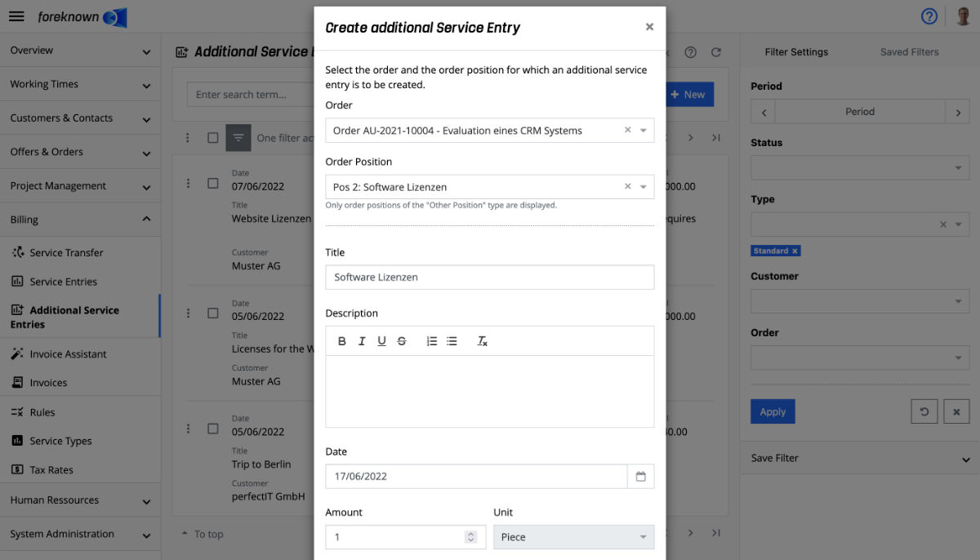Viewport: 980px width, 560px height.
Task: Switch to the Saved Filters tab
Action: coord(909,52)
